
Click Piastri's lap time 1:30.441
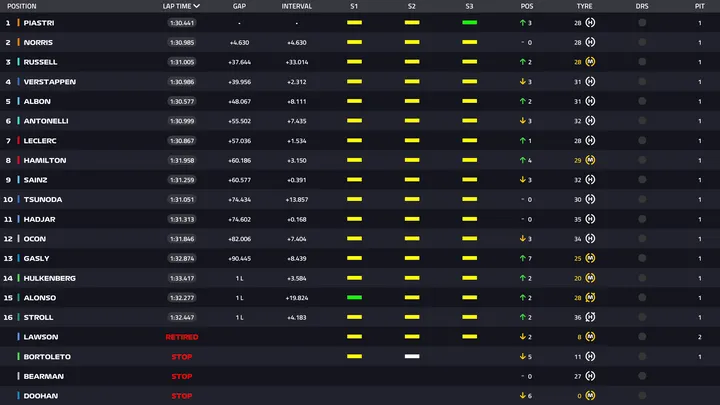coord(182,22)
